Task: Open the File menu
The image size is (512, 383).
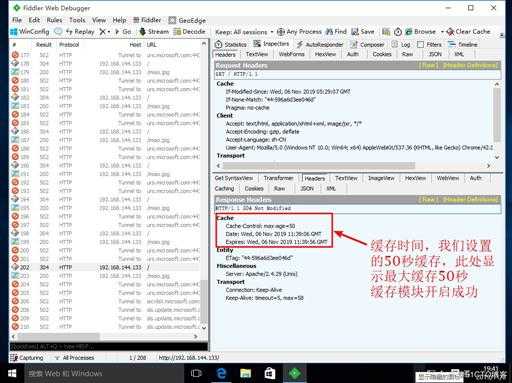Action: pyautogui.click(x=17, y=20)
